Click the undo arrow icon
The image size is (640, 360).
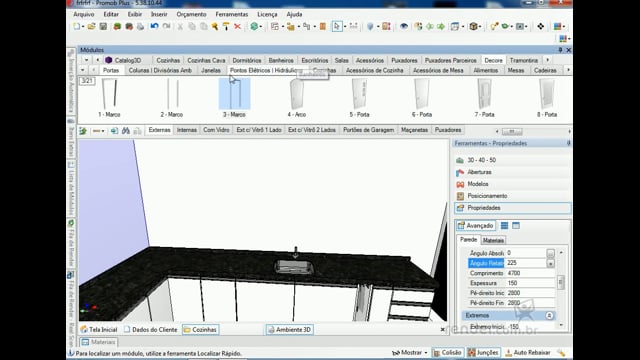pos(154,27)
